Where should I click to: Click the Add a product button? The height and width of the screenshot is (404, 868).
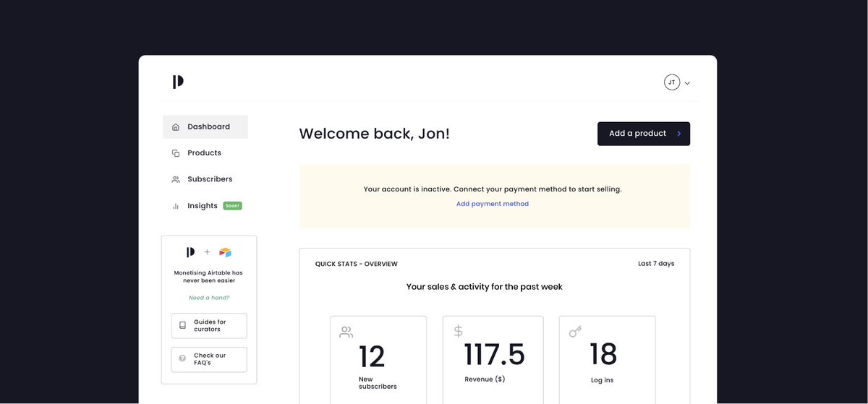644,134
